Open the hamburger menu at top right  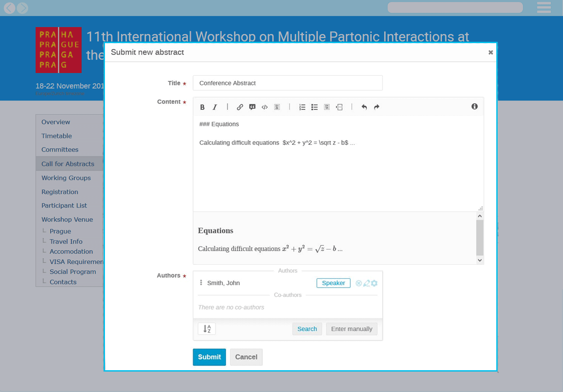(x=543, y=8)
